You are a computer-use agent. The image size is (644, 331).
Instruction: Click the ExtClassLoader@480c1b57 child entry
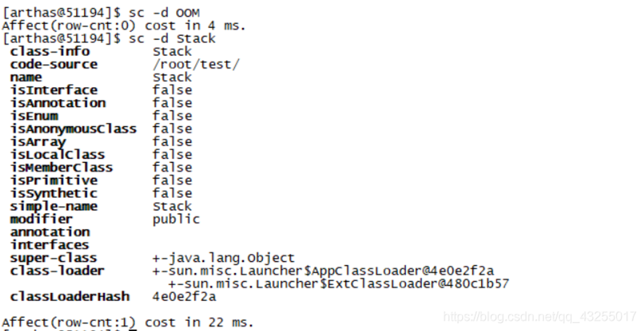coord(339,284)
